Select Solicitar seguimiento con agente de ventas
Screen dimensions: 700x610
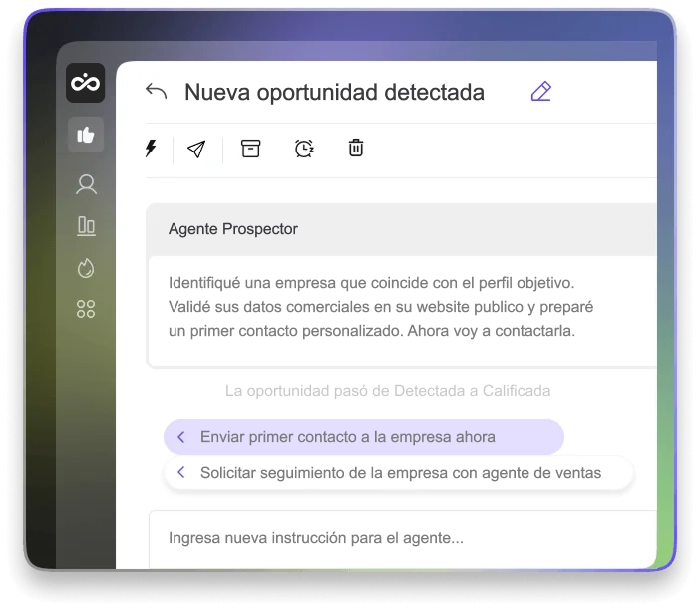point(399,473)
